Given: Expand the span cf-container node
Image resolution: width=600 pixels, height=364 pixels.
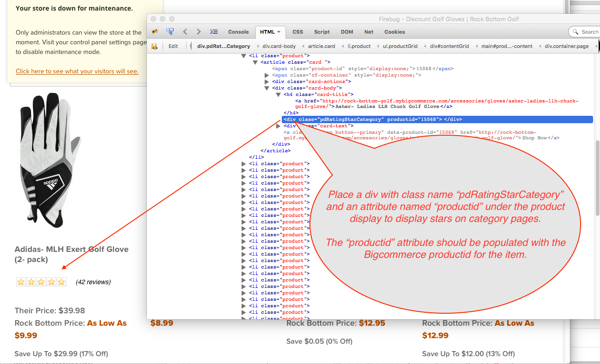Looking at the screenshot, I should [x=267, y=75].
